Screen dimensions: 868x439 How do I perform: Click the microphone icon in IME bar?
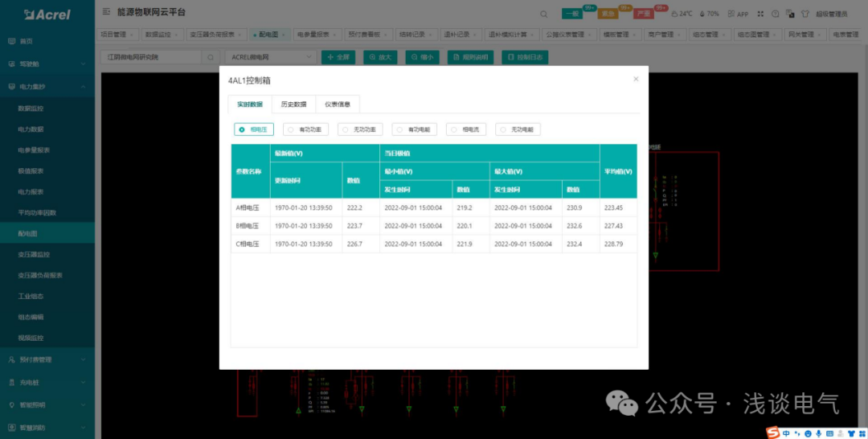(818, 433)
